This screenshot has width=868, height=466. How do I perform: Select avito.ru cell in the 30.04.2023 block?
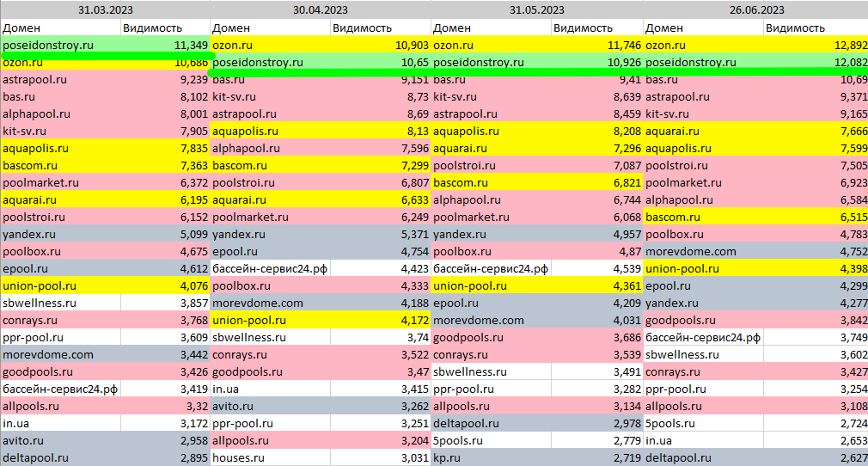(x=271, y=406)
